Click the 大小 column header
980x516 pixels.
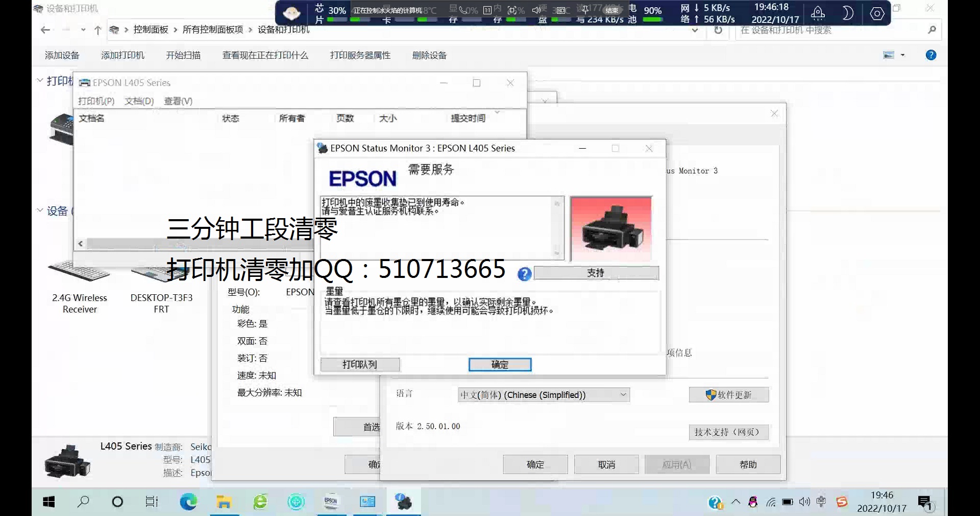[x=388, y=118]
